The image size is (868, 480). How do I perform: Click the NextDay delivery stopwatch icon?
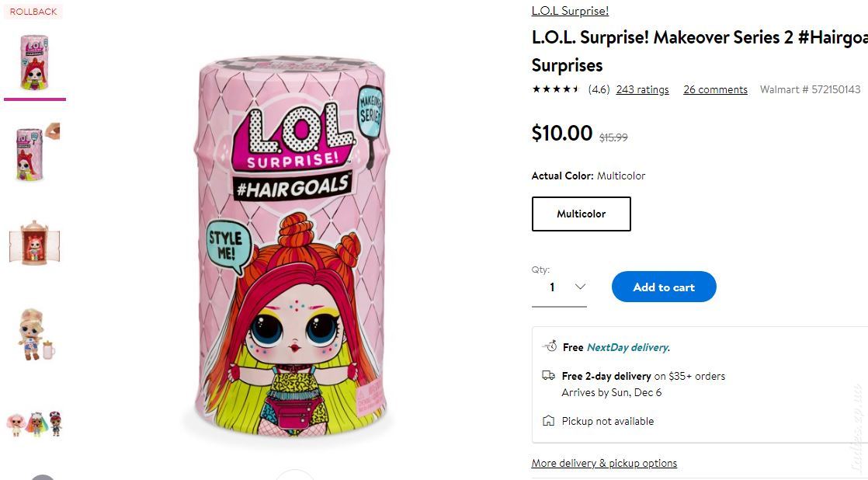tap(549, 346)
